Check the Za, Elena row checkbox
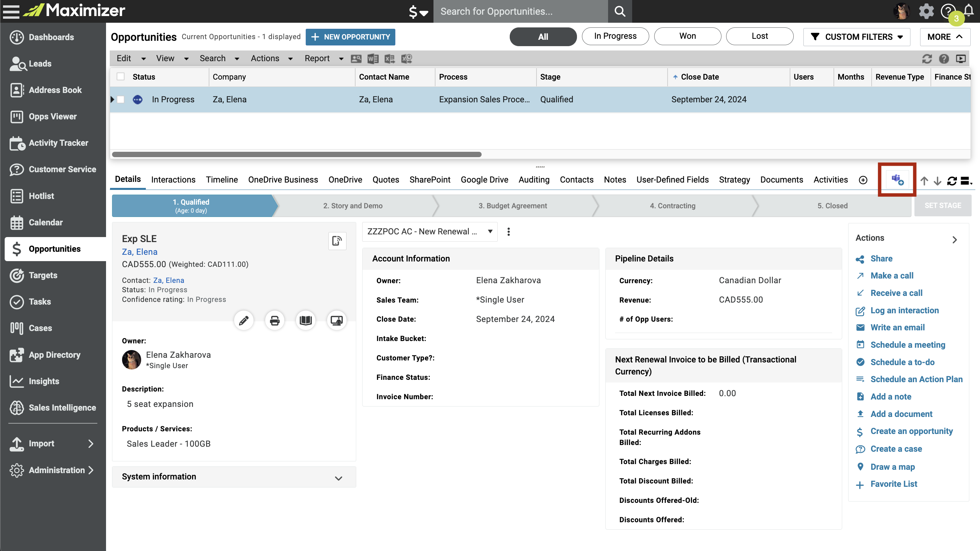The image size is (980, 551). tap(121, 99)
